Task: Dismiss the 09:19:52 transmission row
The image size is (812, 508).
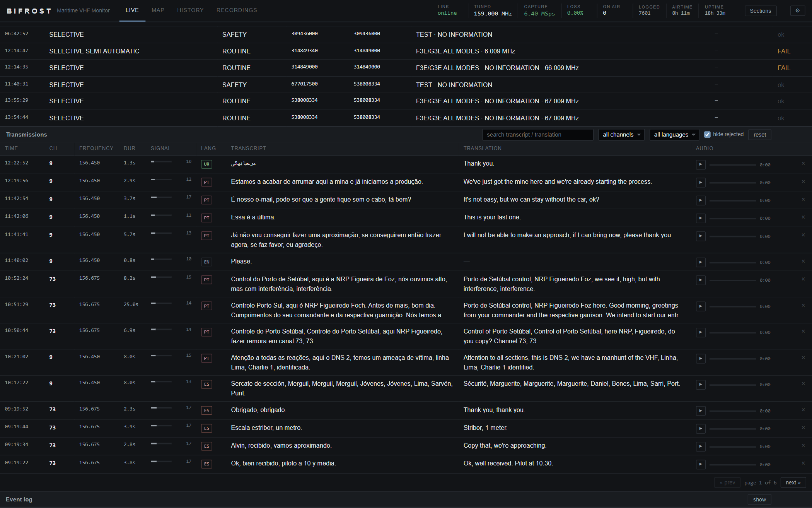Action: [803, 410]
